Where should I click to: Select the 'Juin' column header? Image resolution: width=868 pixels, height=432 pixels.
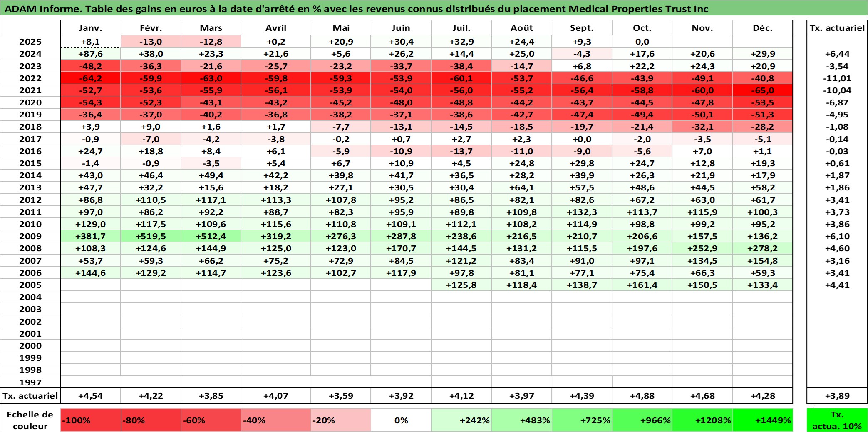pos(401,28)
